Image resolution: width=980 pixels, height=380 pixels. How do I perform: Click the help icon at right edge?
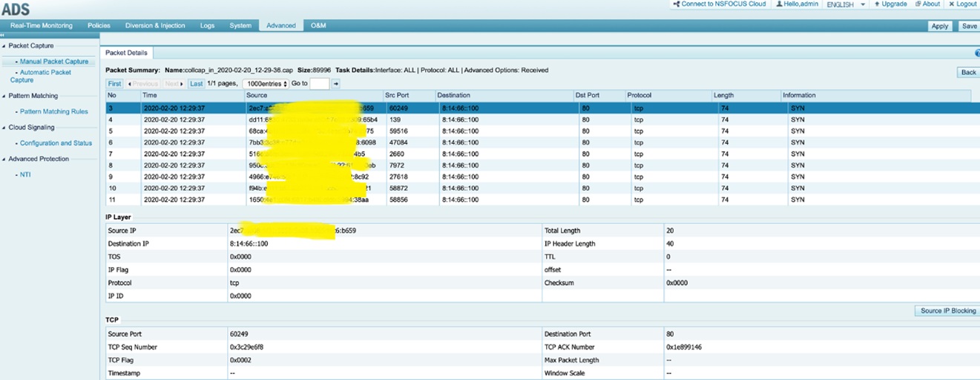tap(977, 53)
